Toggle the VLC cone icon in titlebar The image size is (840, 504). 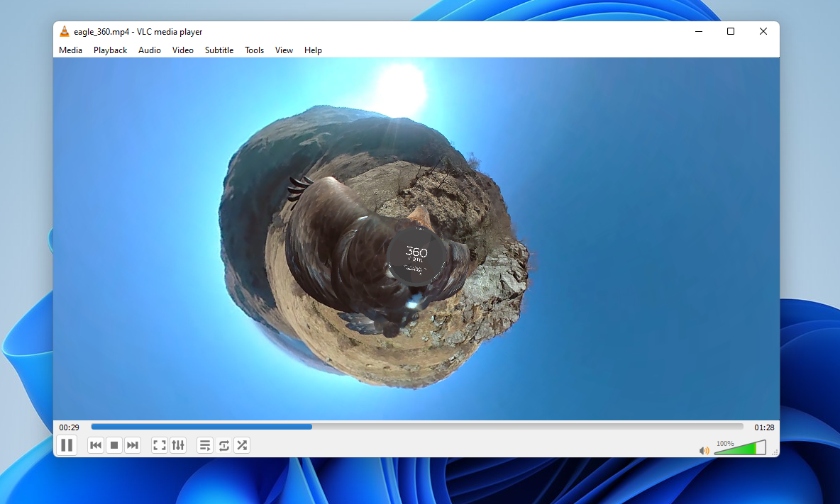65,31
